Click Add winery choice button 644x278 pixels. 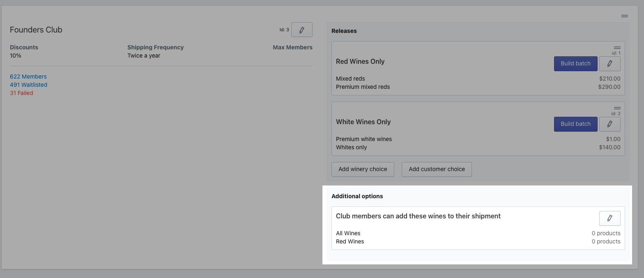[x=363, y=169]
